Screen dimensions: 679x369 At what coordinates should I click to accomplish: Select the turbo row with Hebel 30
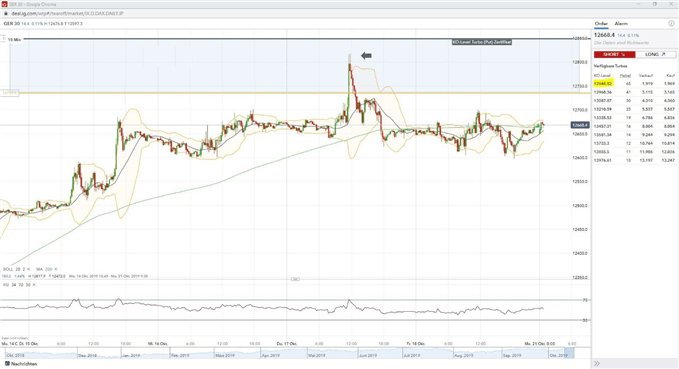coord(634,100)
